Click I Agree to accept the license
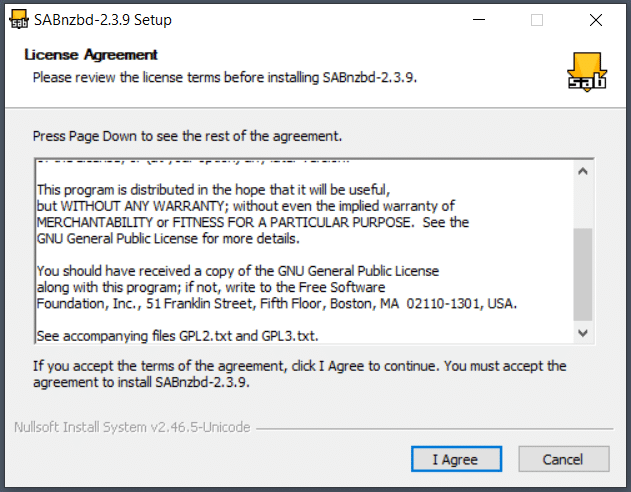The width and height of the screenshot is (631, 492). (456, 459)
